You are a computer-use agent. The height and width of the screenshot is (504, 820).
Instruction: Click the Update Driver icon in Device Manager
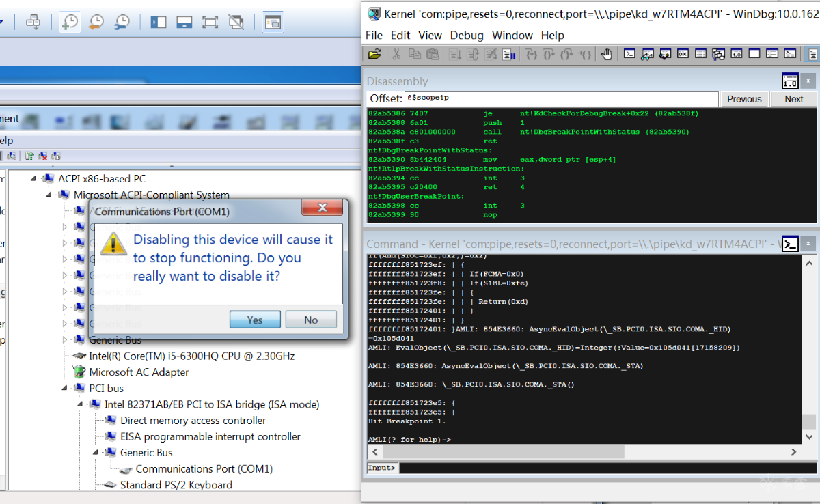click(x=29, y=156)
